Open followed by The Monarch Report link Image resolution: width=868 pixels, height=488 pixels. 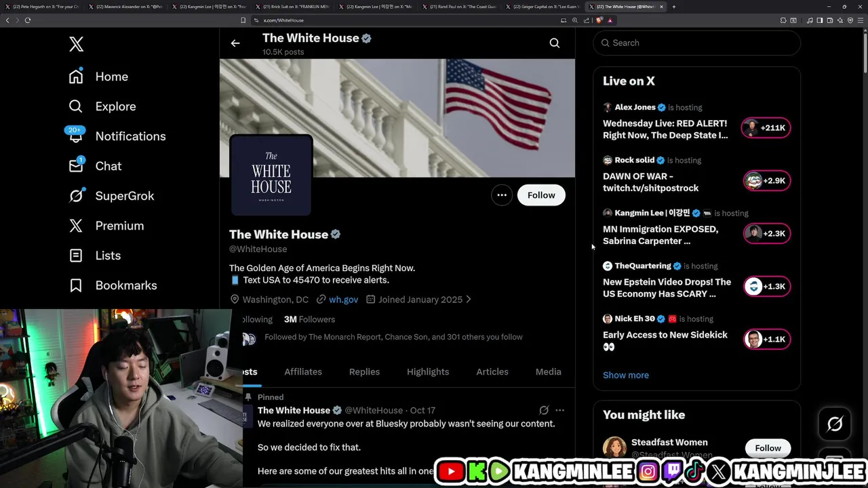point(393,337)
